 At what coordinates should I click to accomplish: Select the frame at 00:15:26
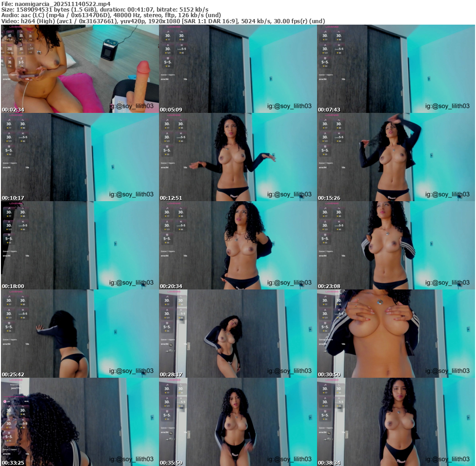coord(396,157)
